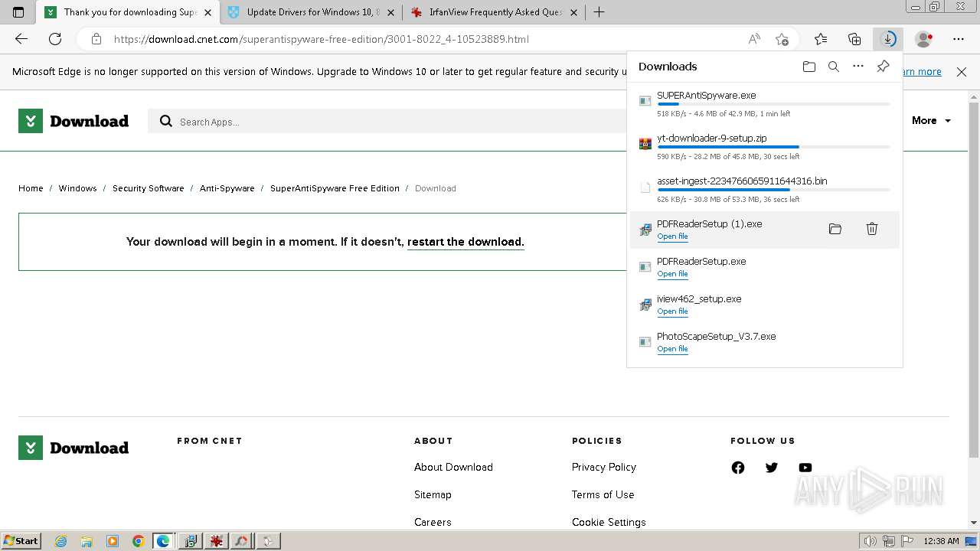Click the search magnifier on CNET page
The width and height of the screenshot is (980, 551).
(165, 121)
